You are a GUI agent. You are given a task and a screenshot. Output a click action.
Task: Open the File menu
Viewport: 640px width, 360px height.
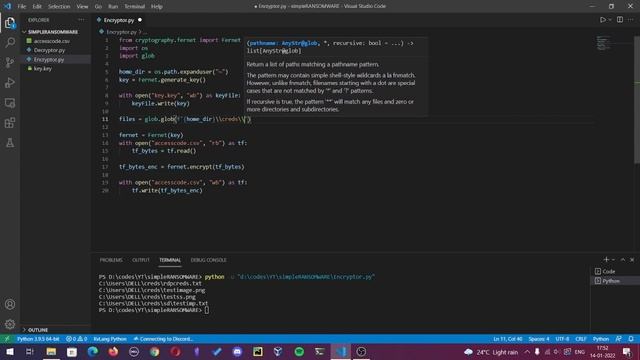[22, 7]
